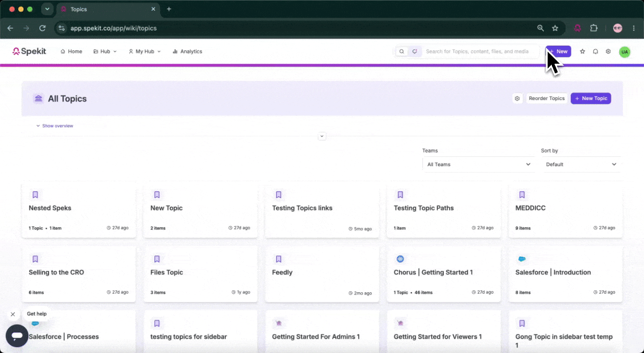Viewport: 644px width, 353px height.
Task: Open Salesforce | Processes title
Action: [x=64, y=337]
